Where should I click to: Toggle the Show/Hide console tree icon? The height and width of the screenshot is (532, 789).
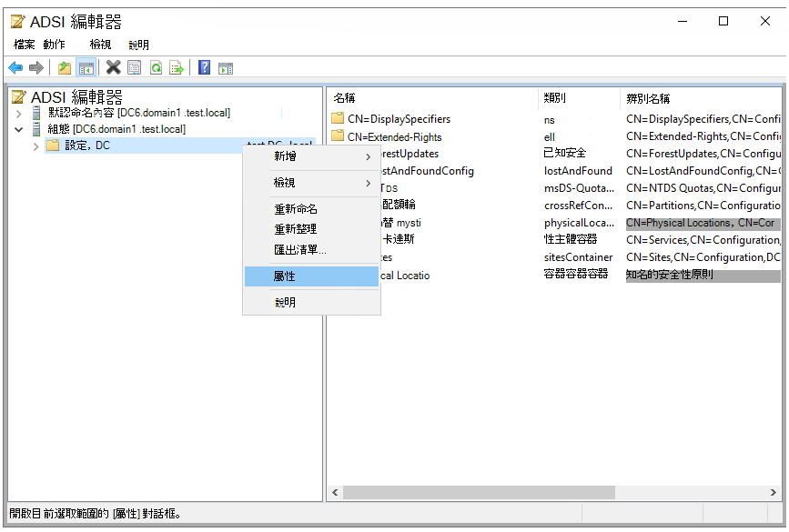[x=86, y=68]
